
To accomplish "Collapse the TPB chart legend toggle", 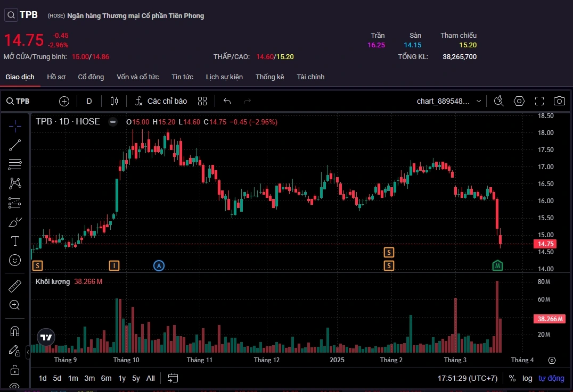I will point(113,122).
